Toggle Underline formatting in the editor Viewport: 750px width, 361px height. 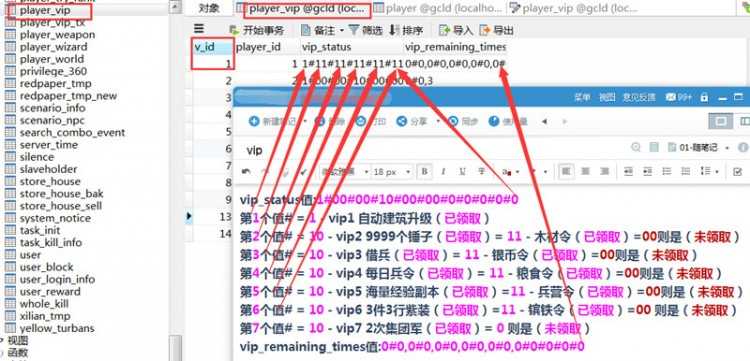pyautogui.click(x=462, y=171)
